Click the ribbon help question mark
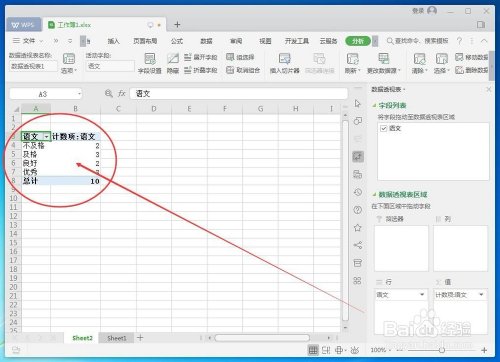The width and height of the screenshot is (500, 362). [459, 41]
